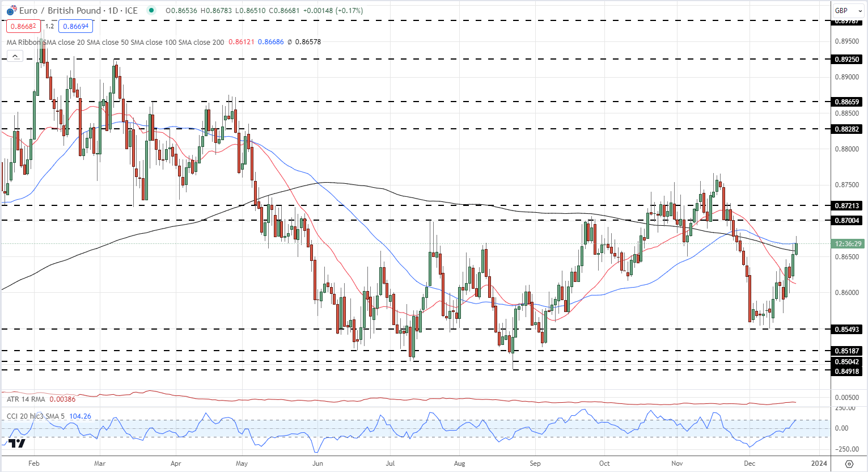Click the red sell price 0.86682 button
Image resolution: width=868 pixels, height=472 pixels.
coord(23,26)
